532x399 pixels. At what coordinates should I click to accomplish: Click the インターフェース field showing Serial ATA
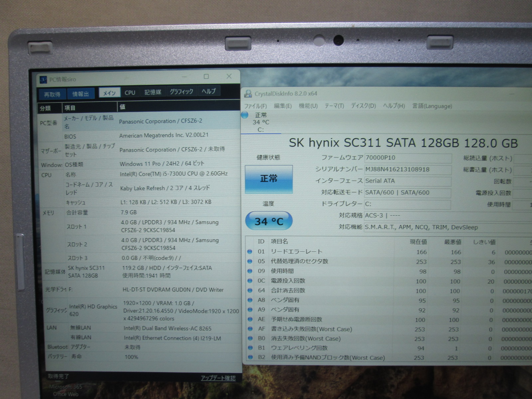408,181
